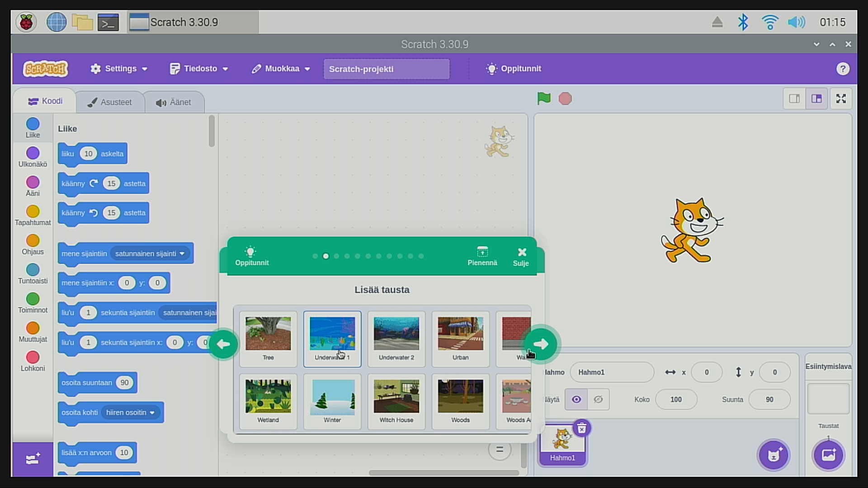Open the Tiedosto dropdown menu
The height and width of the screenshot is (488, 868).
coord(198,69)
